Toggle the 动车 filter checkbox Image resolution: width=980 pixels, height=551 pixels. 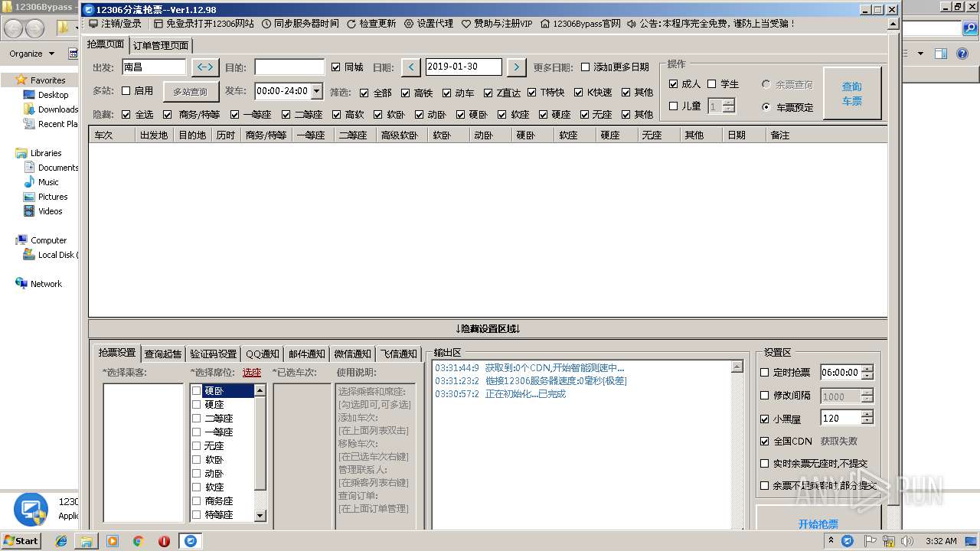click(x=447, y=93)
